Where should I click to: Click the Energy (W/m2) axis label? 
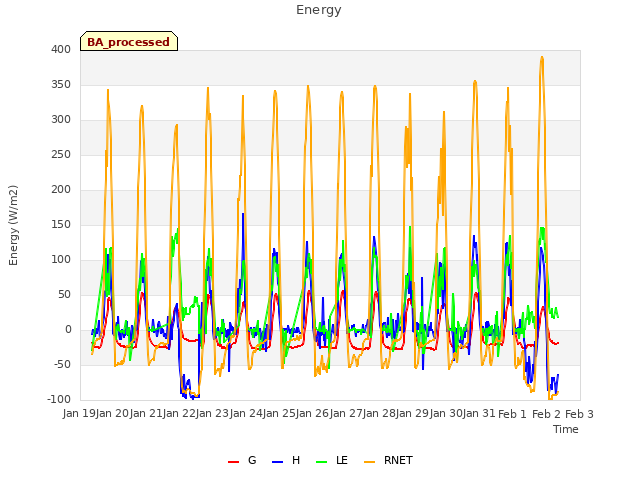click(13, 225)
